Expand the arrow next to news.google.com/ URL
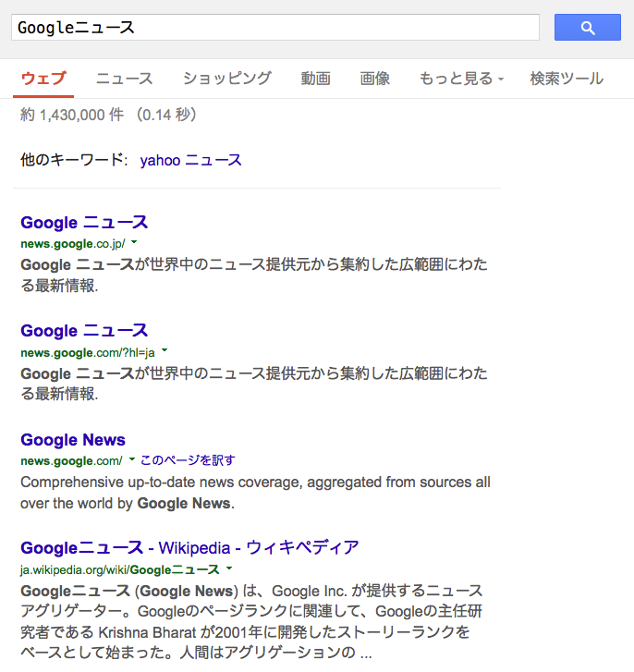Screen dimensions: 634x672 (x=132, y=459)
